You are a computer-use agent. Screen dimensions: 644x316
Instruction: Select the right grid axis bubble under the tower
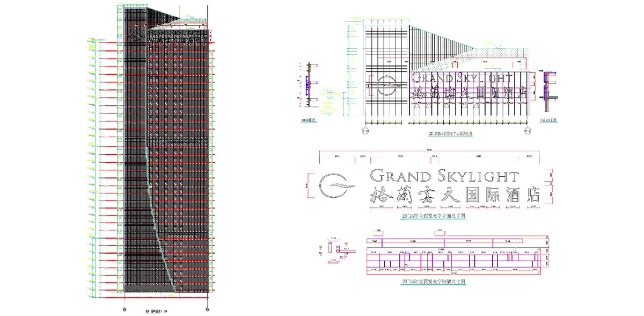tap(208, 308)
